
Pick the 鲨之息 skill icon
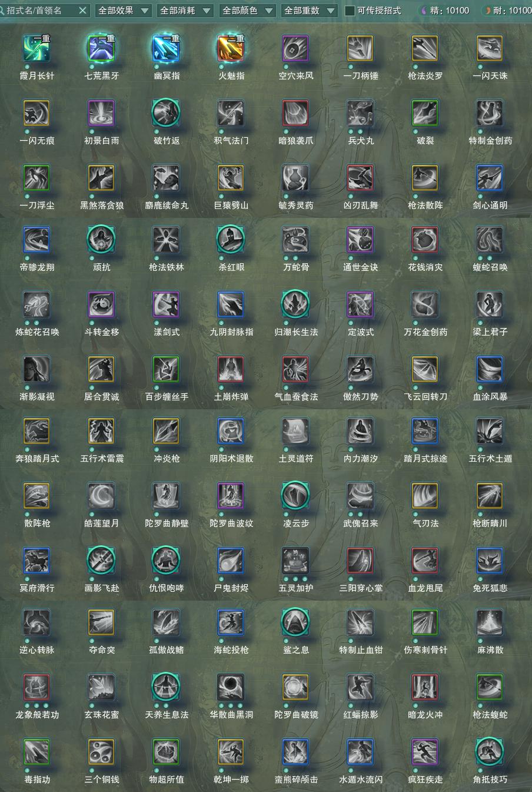coord(296,623)
